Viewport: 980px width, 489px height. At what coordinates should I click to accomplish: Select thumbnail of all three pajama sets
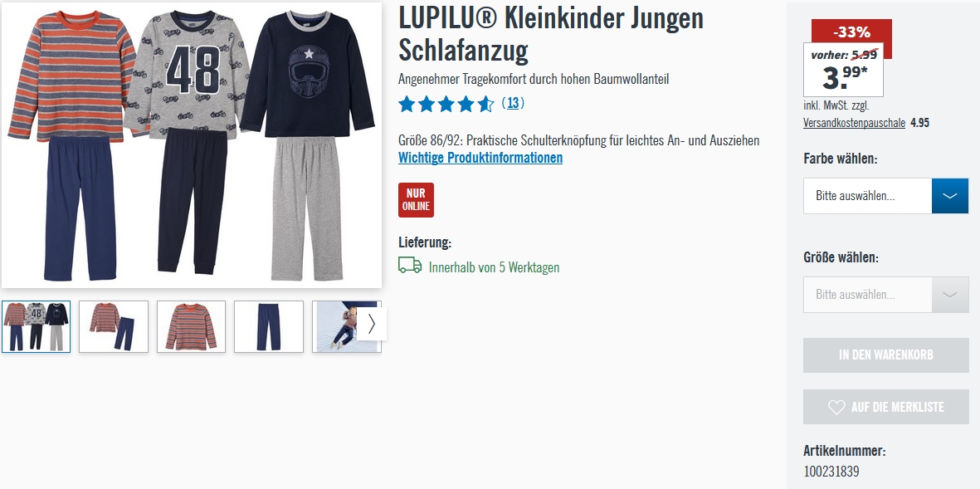pos(37,326)
